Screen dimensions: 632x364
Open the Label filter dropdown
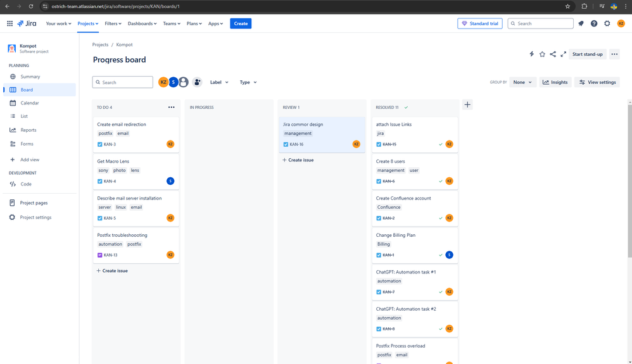pyautogui.click(x=219, y=82)
